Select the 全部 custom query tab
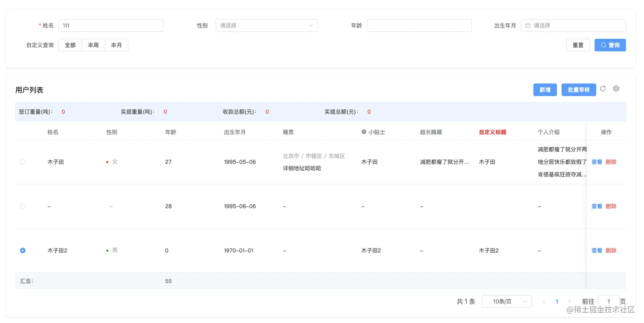 click(x=70, y=45)
